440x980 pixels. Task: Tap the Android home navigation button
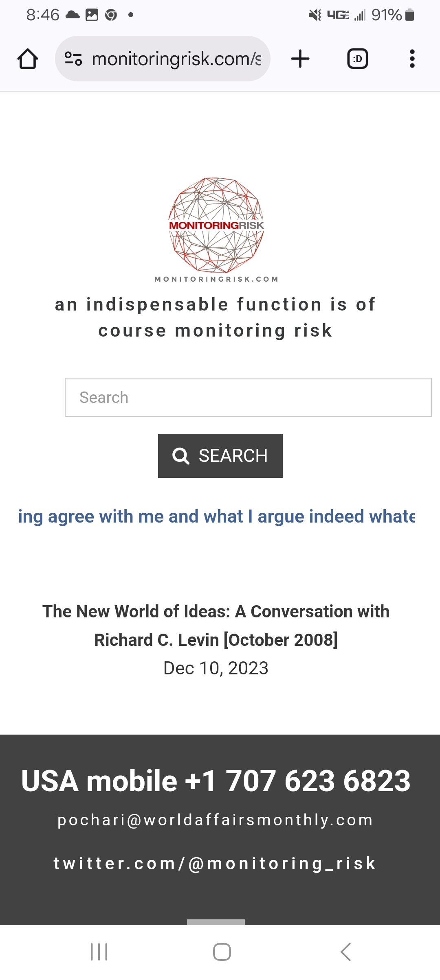222,952
